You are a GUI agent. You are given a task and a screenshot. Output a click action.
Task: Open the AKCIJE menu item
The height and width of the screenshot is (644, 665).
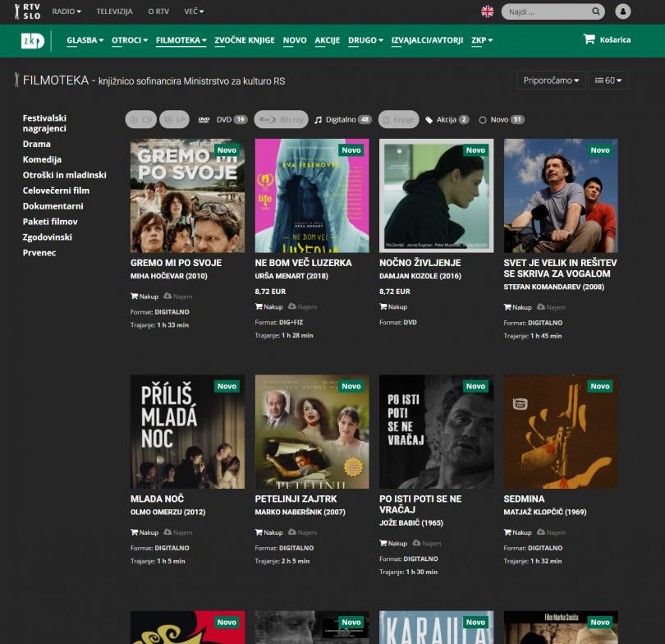(327, 40)
